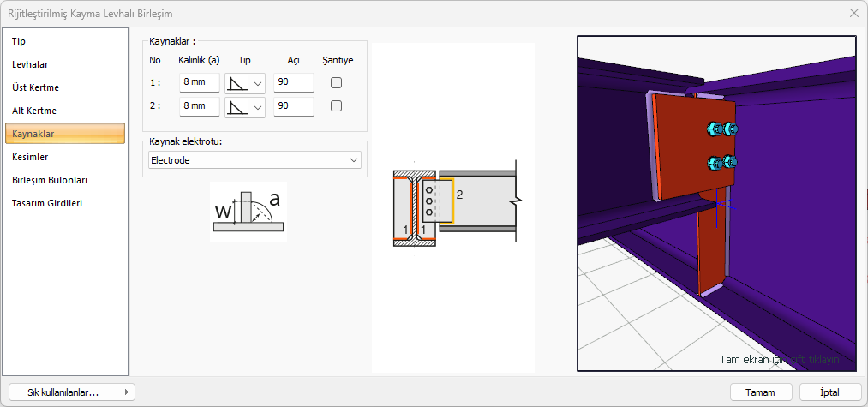
Task: Enable Şantiye checkbox for weld 1
Action: tap(337, 83)
